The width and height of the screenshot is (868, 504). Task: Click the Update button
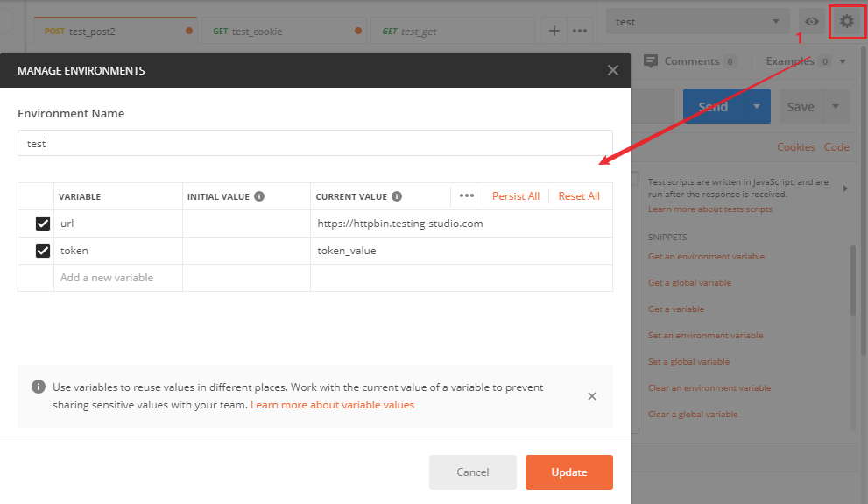click(569, 472)
